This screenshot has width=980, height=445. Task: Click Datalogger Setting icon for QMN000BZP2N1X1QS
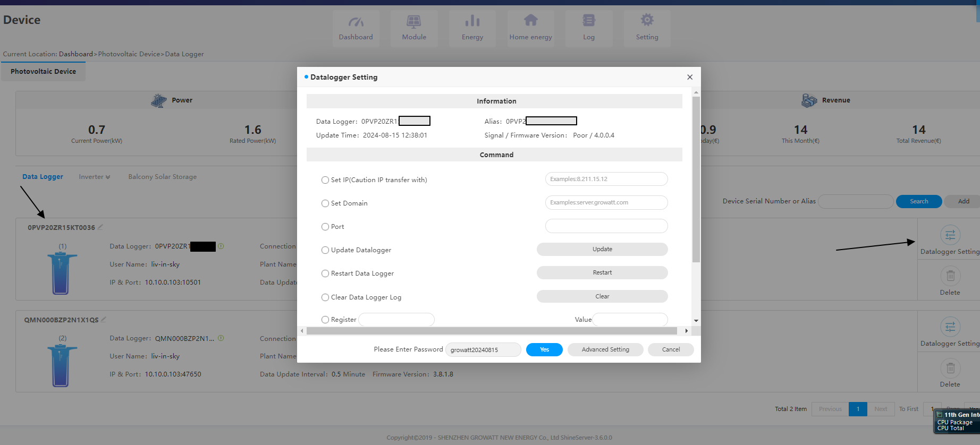950,327
